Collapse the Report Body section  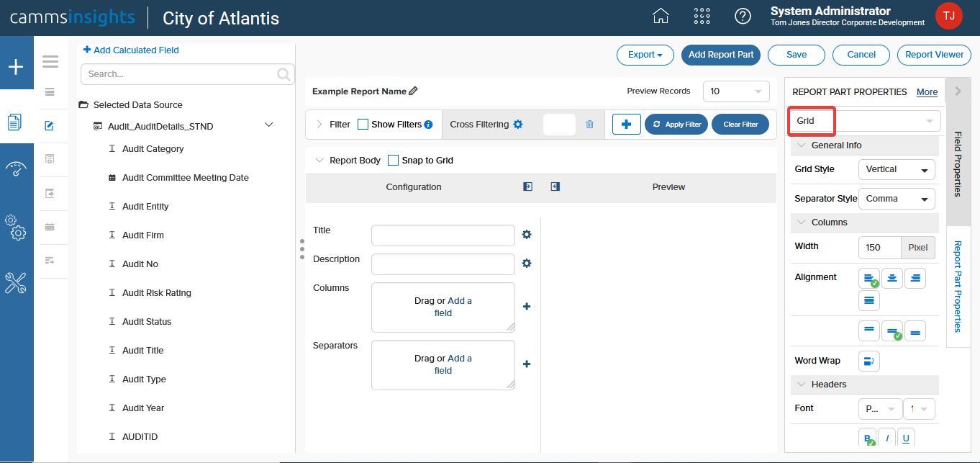click(x=319, y=161)
